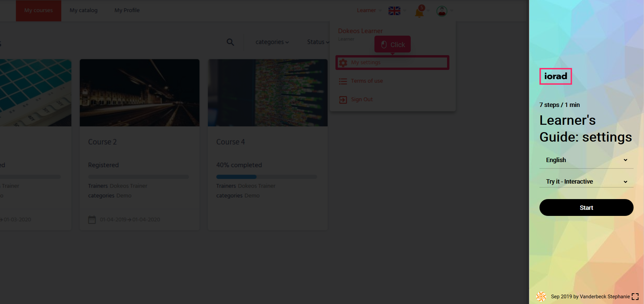Click the My settings gear icon
The width and height of the screenshot is (644, 304).
[343, 63]
